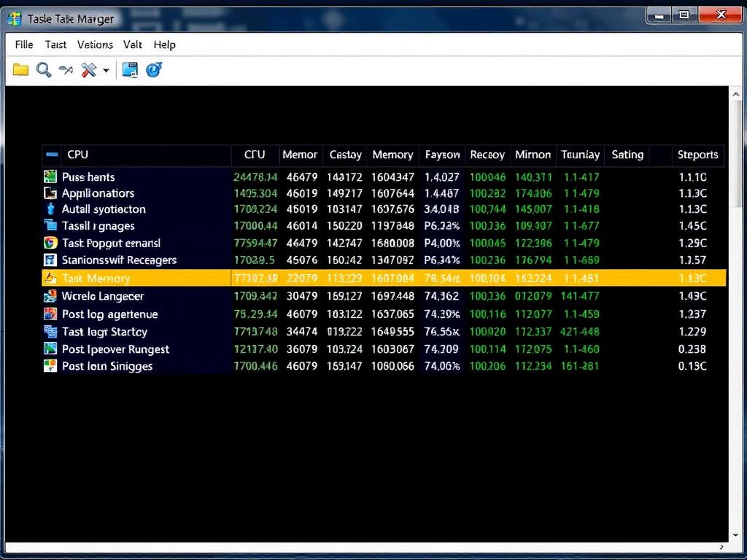
Task: Select the Post log agertenue process name
Action: [110, 314]
